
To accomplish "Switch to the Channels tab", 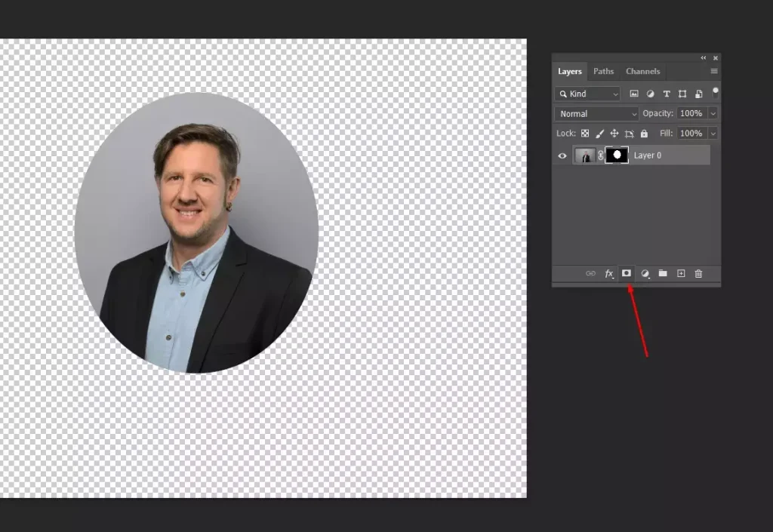I will [x=643, y=71].
